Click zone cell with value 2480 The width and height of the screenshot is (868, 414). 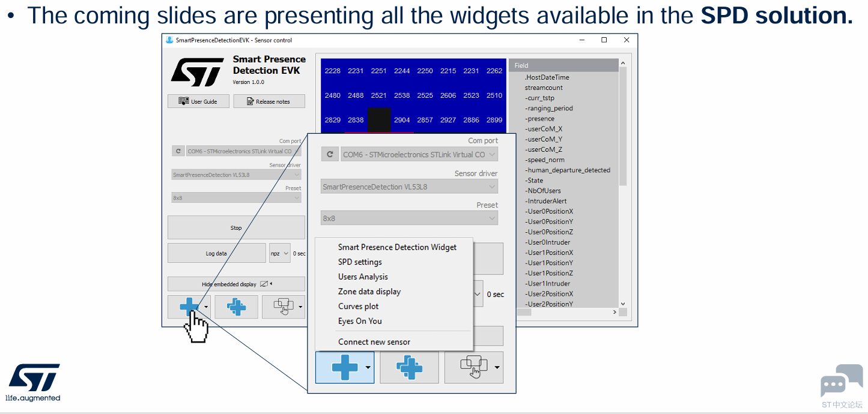point(332,95)
